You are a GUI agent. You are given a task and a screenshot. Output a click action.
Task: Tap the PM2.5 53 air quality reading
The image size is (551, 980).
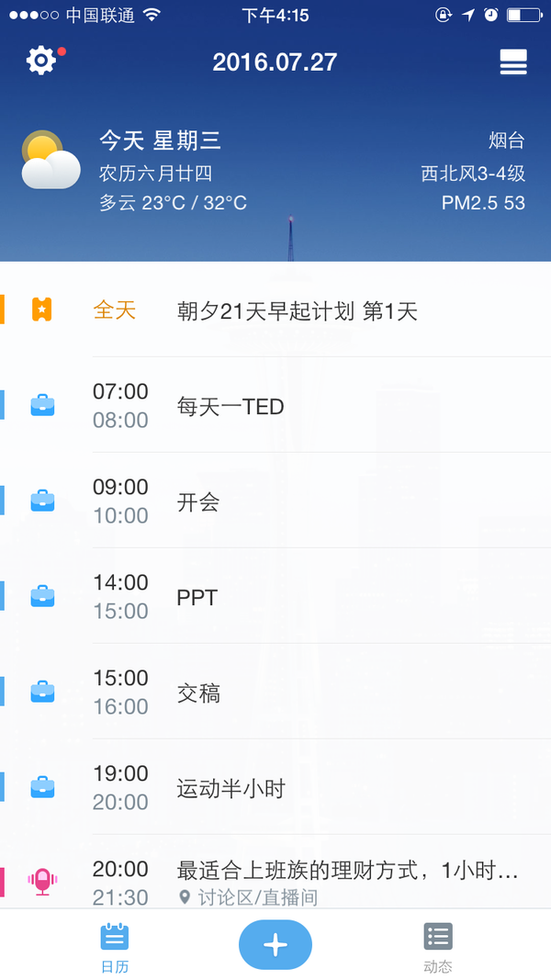(x=484, y=203)
